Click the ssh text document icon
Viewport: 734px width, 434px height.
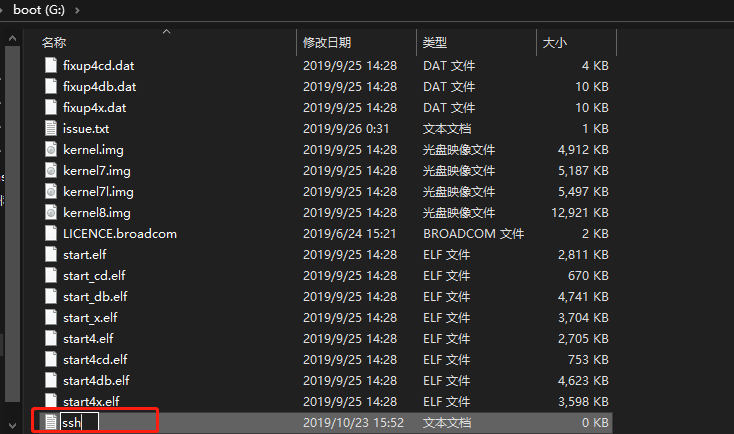click(51, 422)
